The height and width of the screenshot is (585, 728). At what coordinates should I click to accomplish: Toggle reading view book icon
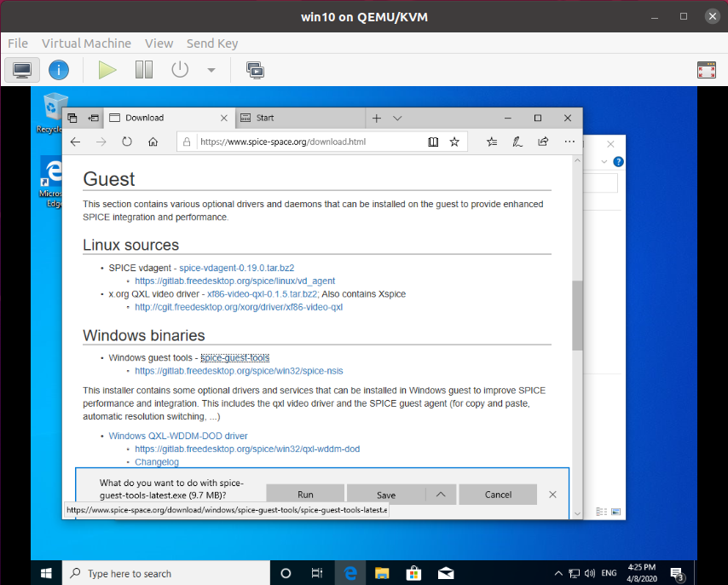[433, 142]
